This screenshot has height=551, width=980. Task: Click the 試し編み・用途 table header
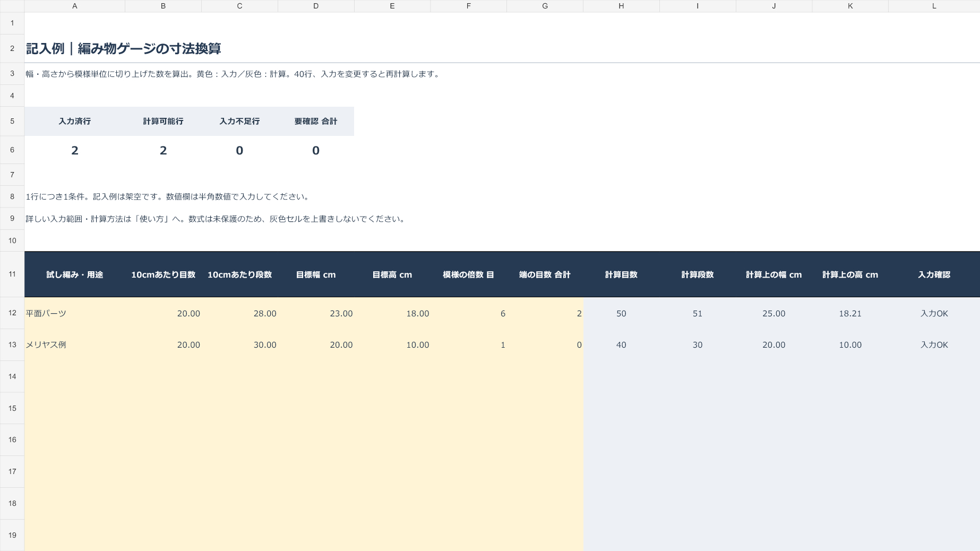click(74, 275)
